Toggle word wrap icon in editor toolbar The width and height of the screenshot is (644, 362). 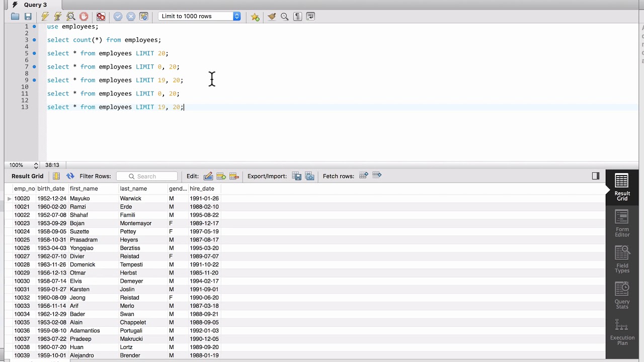point(310,17)
